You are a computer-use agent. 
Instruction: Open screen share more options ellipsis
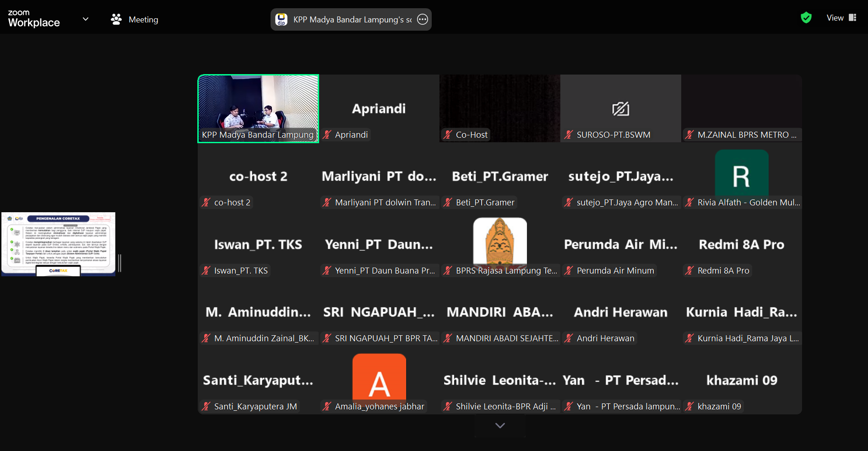pos(423,19)
